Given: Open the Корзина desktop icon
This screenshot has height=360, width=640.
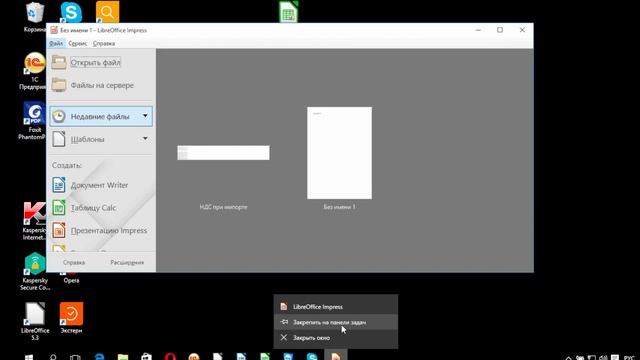Looking at the screenshot, I should [x=35, y=16].
